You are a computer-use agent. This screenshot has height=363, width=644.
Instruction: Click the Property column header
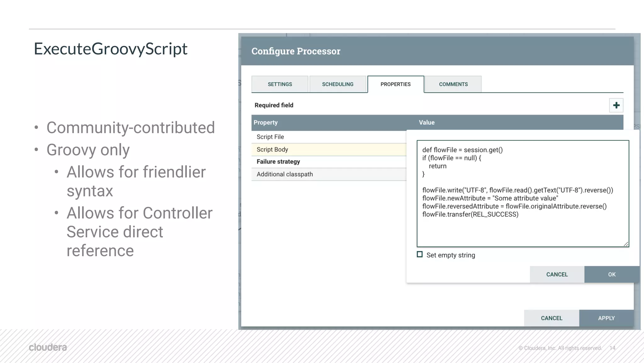click(266, 122)
